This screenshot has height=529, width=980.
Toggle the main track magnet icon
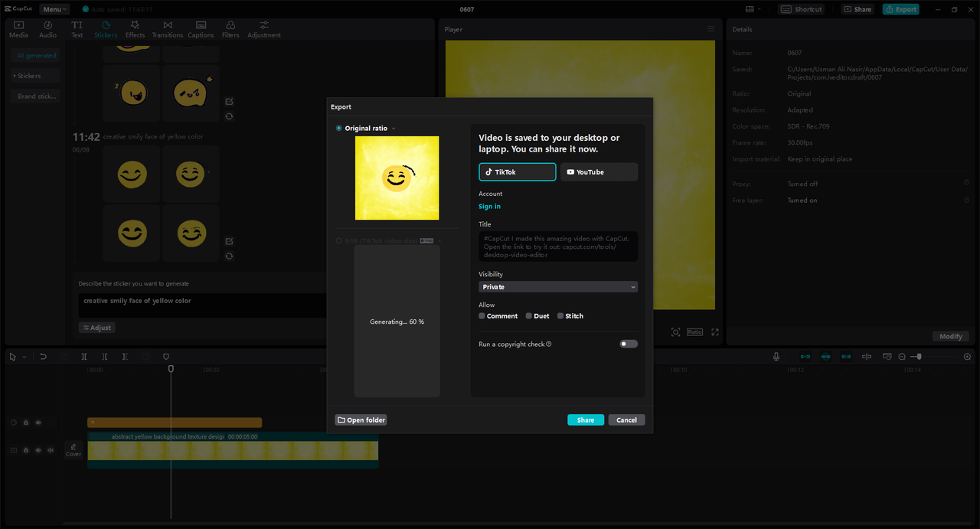(805, 357)
